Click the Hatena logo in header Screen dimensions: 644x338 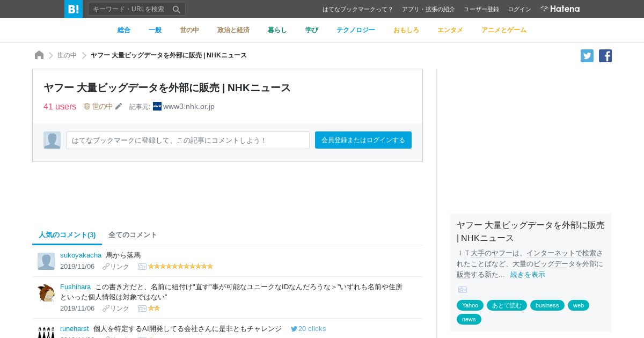coord(560,9)
